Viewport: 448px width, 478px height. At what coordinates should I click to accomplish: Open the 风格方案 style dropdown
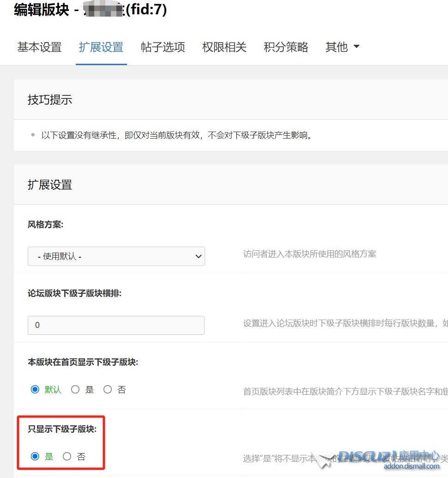116,256
